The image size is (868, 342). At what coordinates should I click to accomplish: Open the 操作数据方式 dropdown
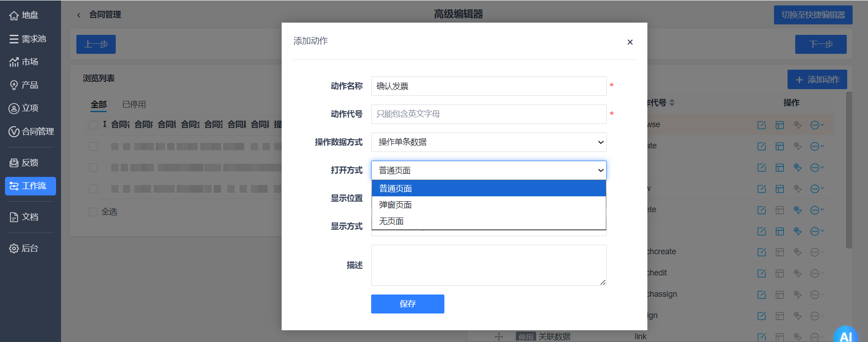click(x=488, y=142)
